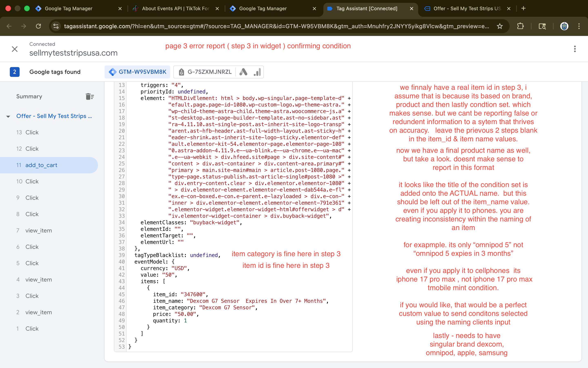Click the Google Analytics bar chart icon
Viewport: 588px width, 368px height.
pos(257,72)
